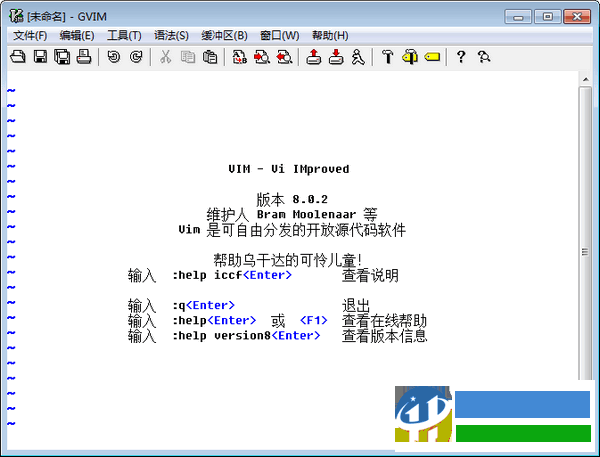The image size is (600, 457).
Task: Click the vertical scrollbar thumb
Action: tap(585, 233)
